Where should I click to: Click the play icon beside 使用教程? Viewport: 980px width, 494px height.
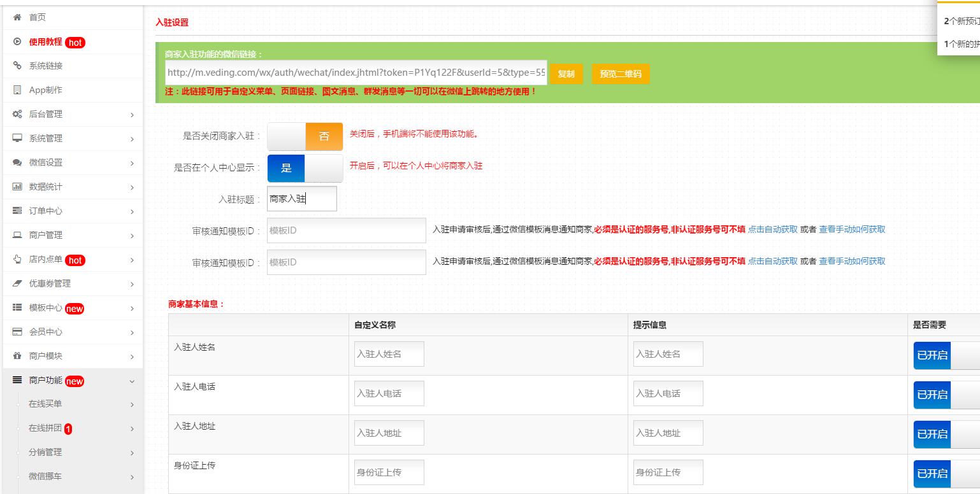17,41
